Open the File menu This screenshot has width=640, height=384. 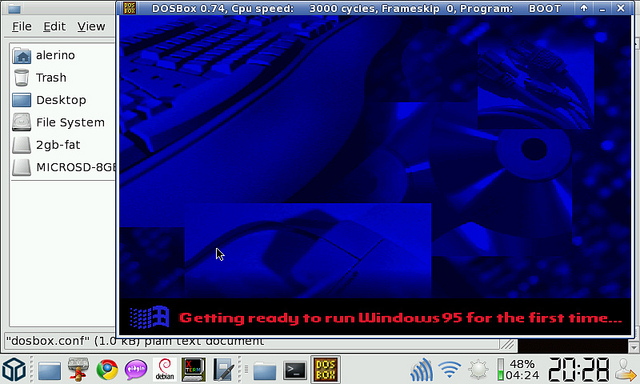[22, 27]
